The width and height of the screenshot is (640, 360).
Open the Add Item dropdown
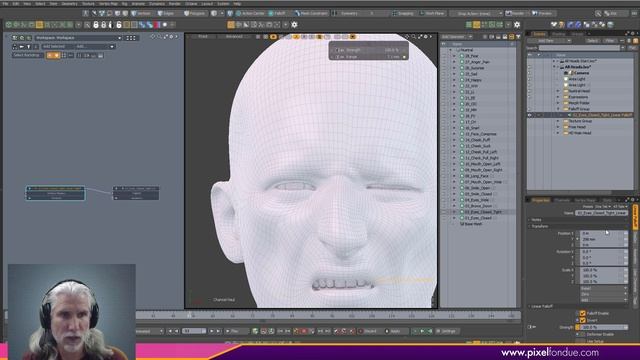[549, 41]
